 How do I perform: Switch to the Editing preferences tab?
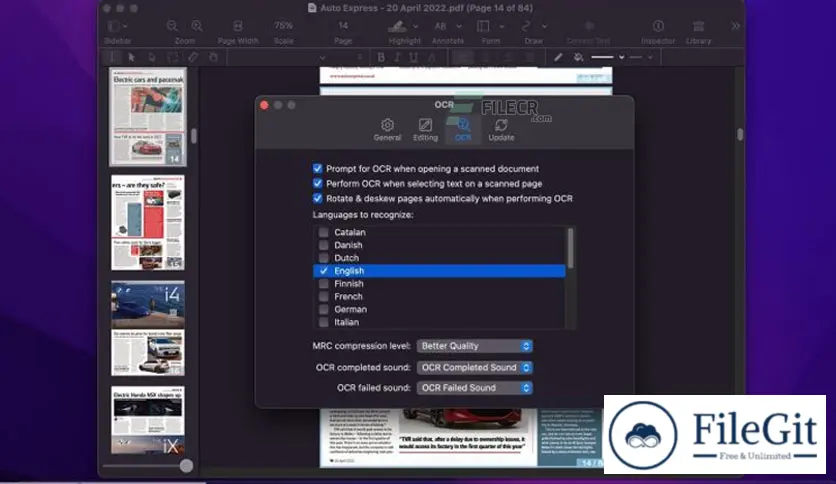click(x=425, y=130)
